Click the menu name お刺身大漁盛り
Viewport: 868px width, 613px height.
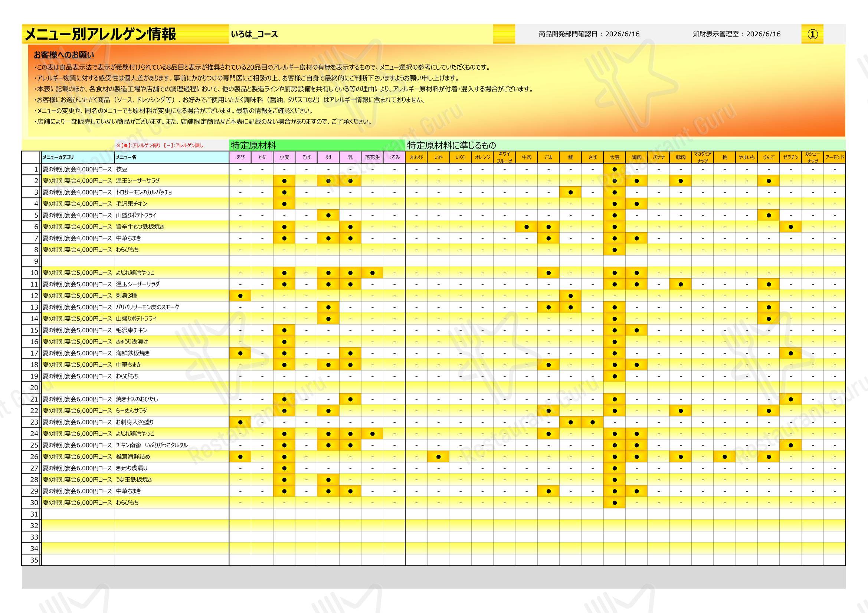click(x=135, y=422)
